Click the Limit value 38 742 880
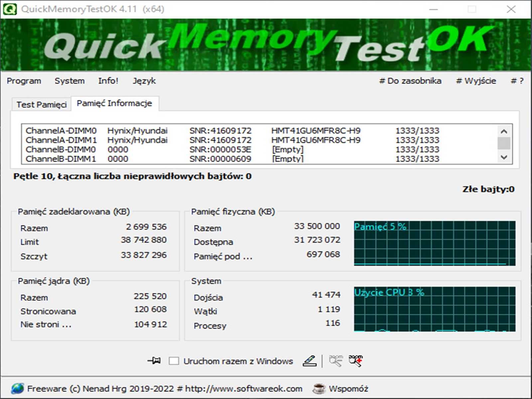This screenshot has height=399, width=532. pyautogui.click(x=144, y=240)
